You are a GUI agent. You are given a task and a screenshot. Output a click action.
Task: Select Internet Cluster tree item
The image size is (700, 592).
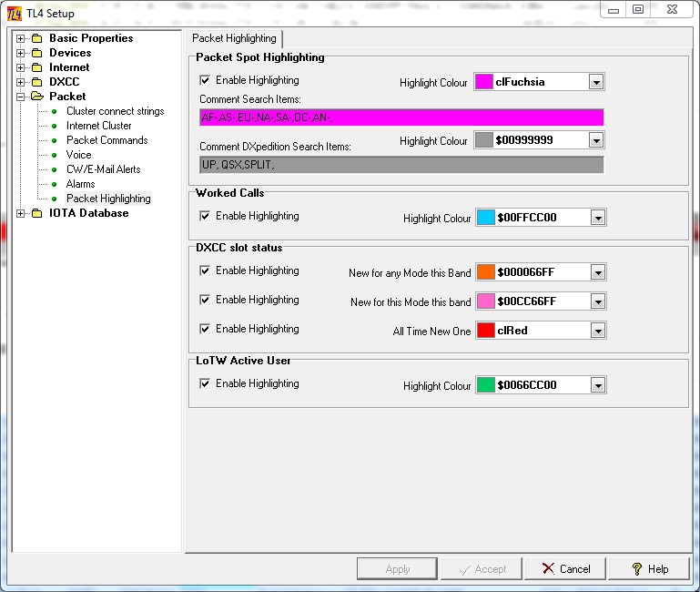coord(98,126)
